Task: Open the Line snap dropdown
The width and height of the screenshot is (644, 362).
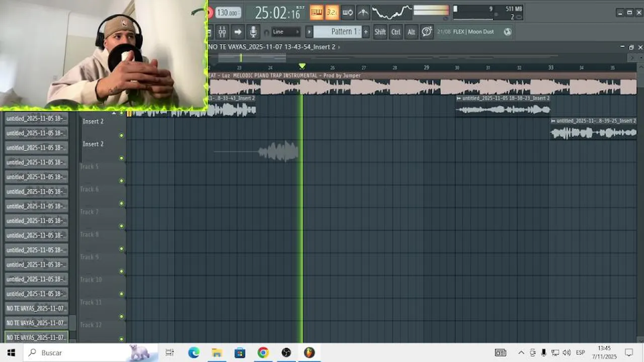Action: pos(286,32)
